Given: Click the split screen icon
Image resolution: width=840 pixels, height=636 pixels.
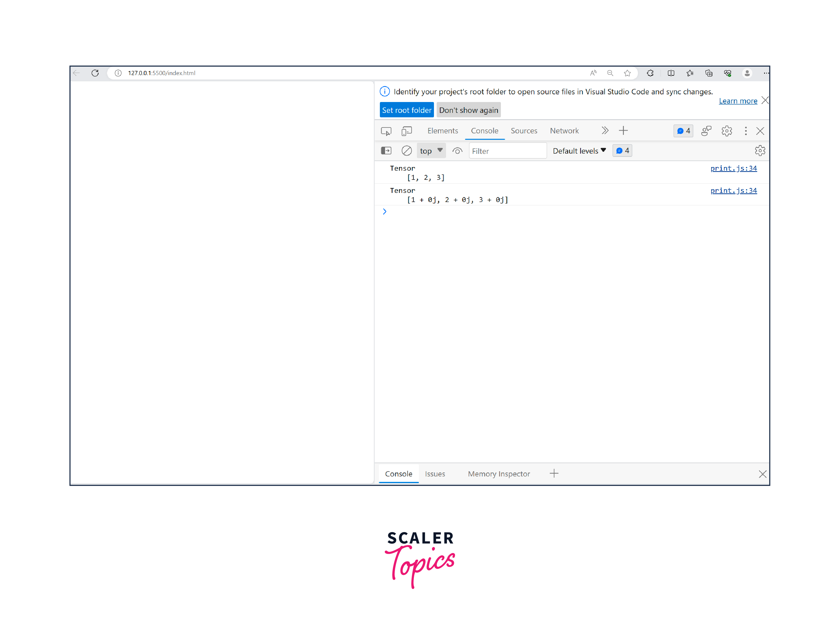Looking at the screenshot, I should pos(671,73).
